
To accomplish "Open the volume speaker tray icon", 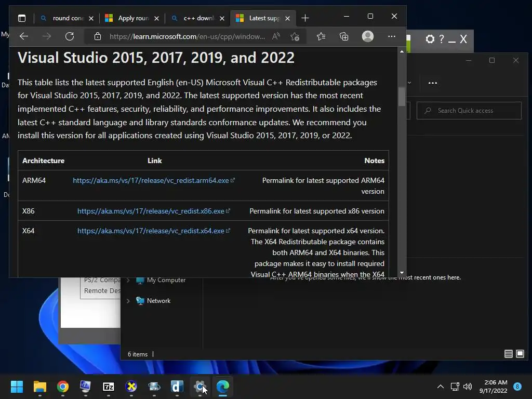I will tap(468, 387).
